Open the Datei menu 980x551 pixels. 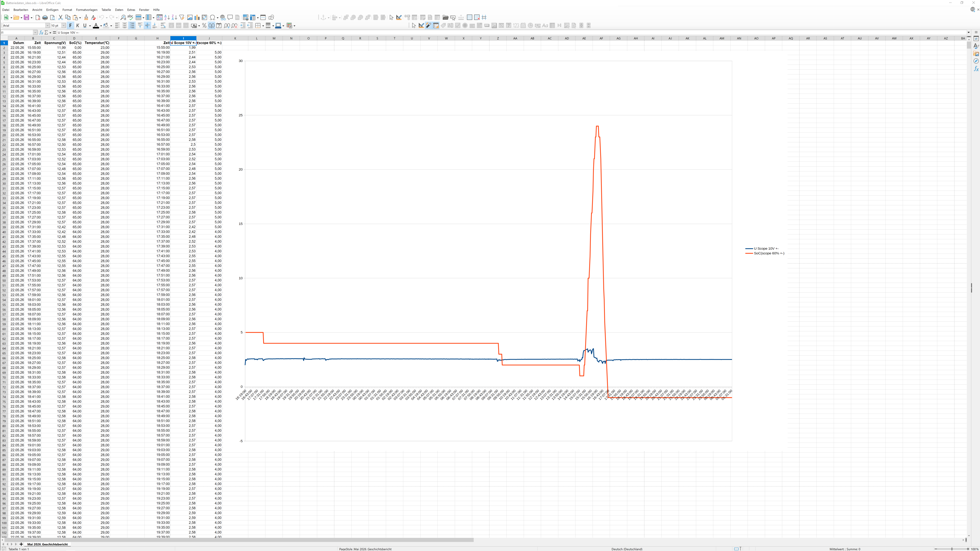click(6, 10)
